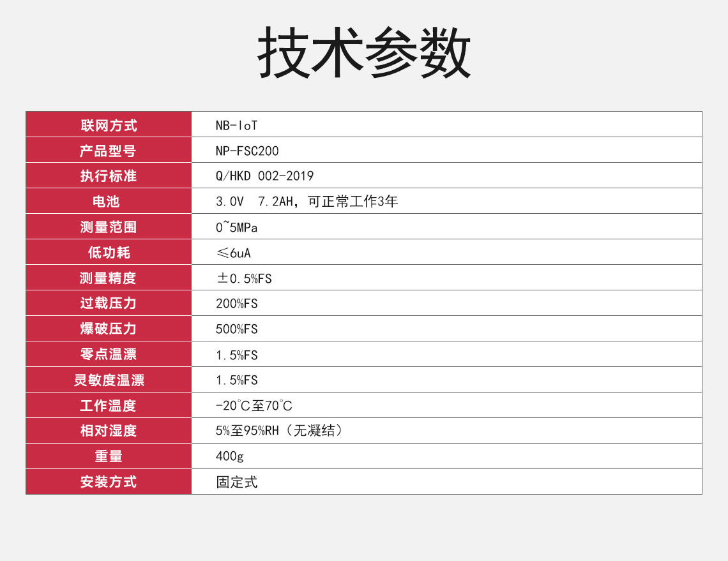This screenshot has height=561, width=728.
Task: Select the 低功耗 row header
Action: click(x=109, y=252)
